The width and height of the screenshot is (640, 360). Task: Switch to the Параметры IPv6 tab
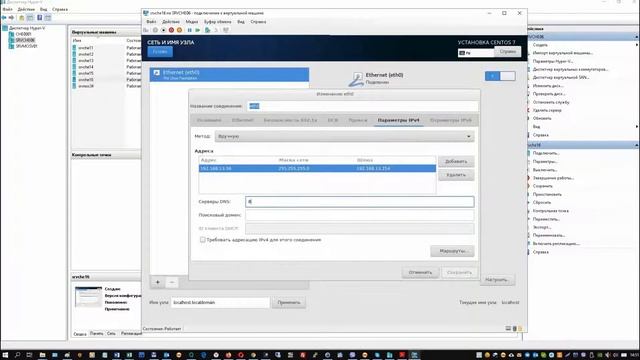coord(451,120)
